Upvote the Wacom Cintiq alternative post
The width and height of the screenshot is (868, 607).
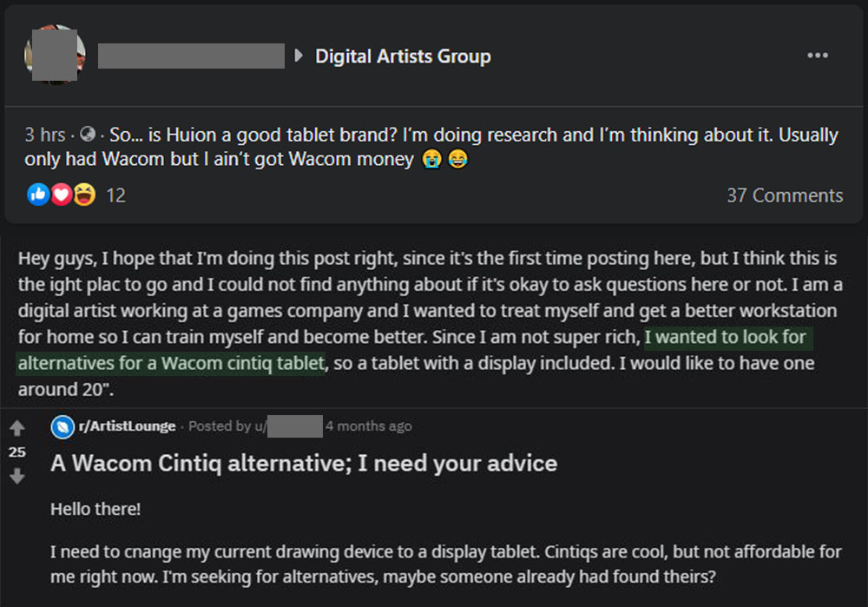pos(17,427)
